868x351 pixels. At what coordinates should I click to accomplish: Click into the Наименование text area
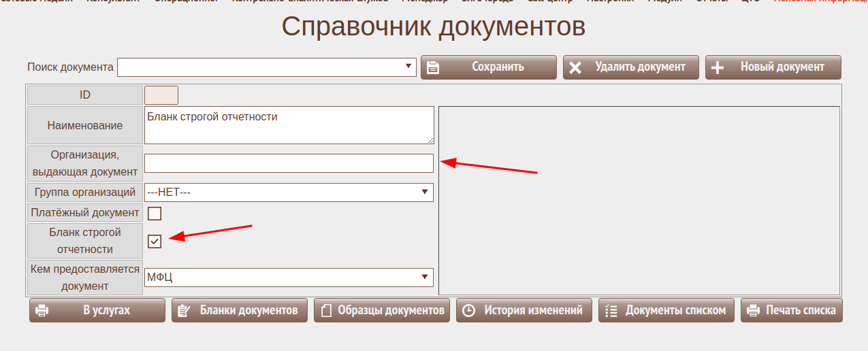[x=289, y=124]
